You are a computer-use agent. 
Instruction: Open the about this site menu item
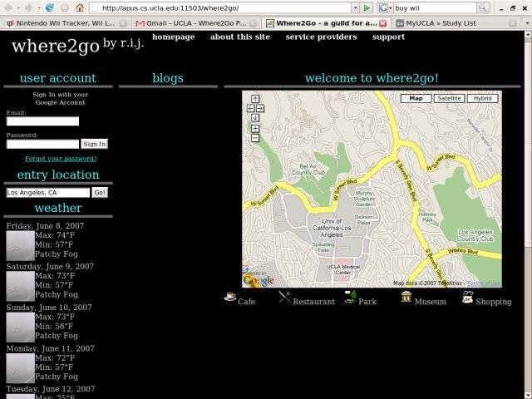[240, 37]
